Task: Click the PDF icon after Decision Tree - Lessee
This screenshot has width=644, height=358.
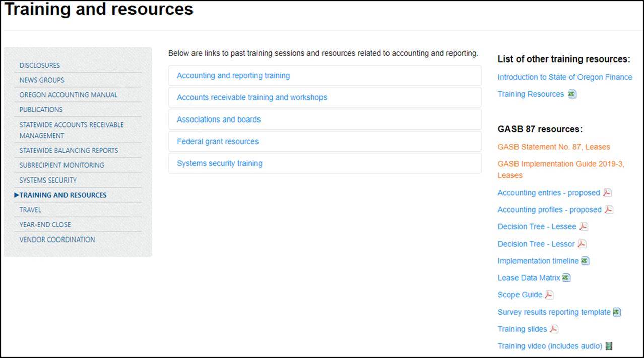Action: point(584,227)
